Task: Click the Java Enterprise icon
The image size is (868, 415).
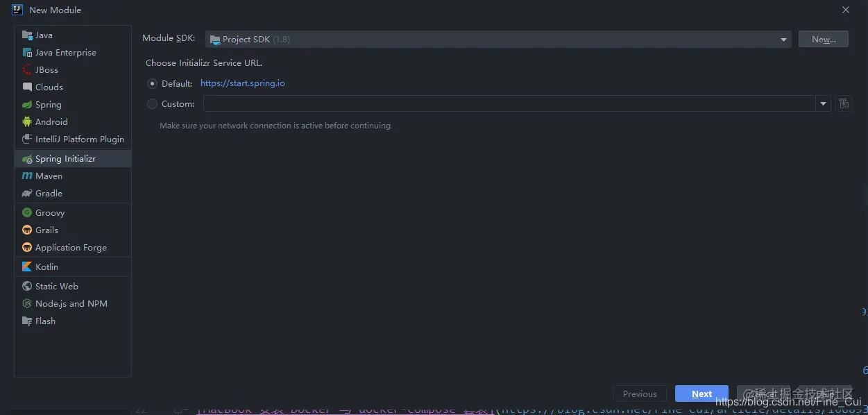Action: click(x=27, y=53)
